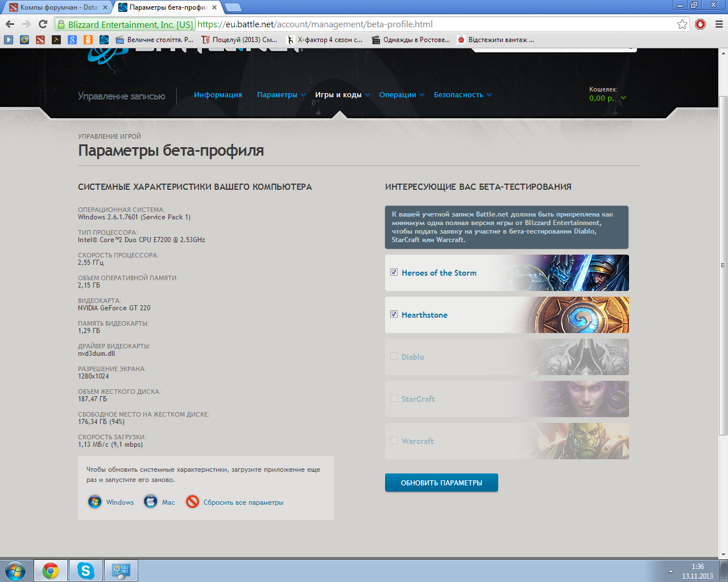This screenshot has height=582, width=728.
Task: Click the Show desktop strip
Action: point(724,571)
